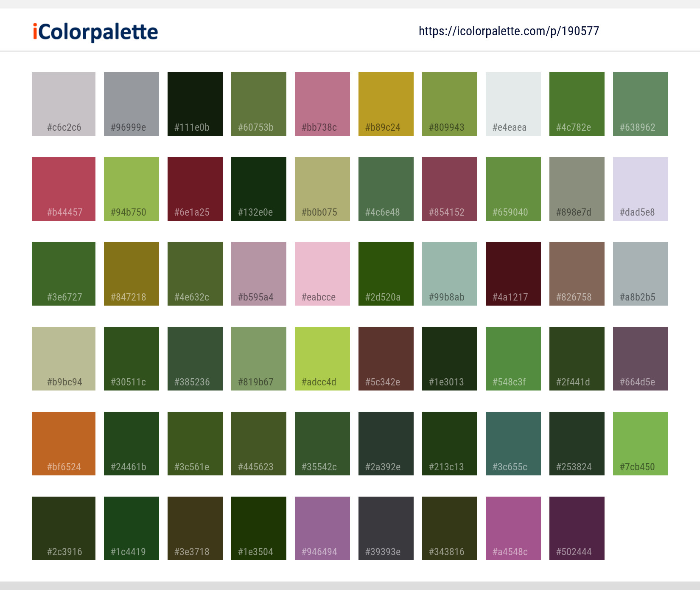Viewport: 700px width, 590px height.
Task: Select the mustard #b89c24 swatch
Action: pos(386,104)
